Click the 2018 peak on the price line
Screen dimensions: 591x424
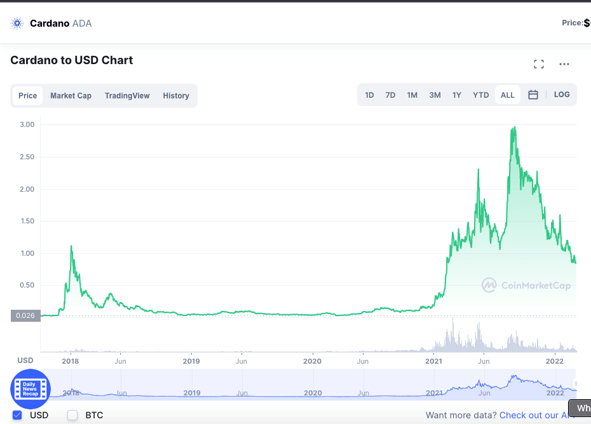coord(71,247)
